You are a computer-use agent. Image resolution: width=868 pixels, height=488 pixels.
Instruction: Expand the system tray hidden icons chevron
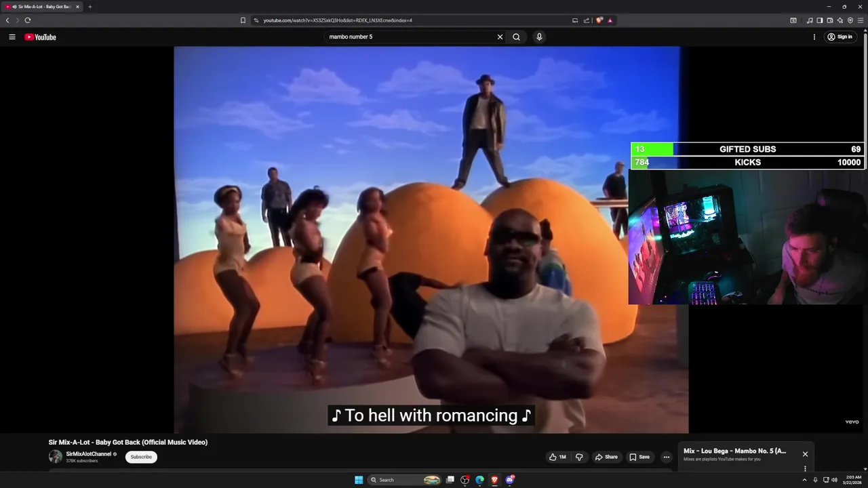(x=805, y=480)
